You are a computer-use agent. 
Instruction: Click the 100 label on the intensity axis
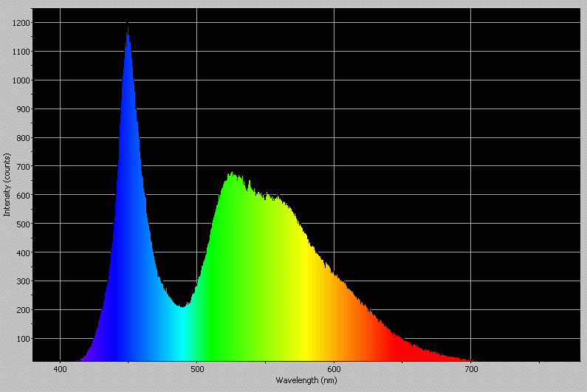pos(23,339)
